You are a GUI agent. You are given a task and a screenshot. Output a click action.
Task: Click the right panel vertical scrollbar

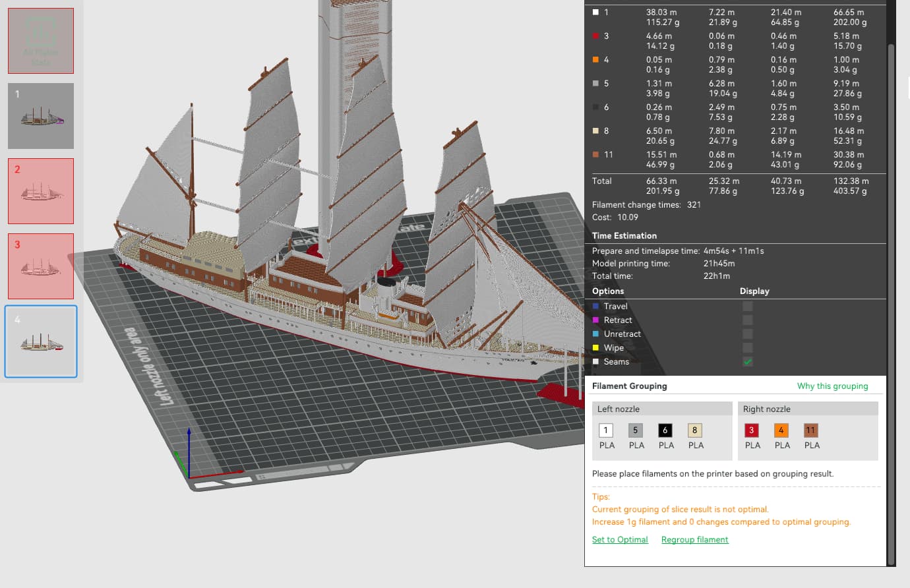892,303
